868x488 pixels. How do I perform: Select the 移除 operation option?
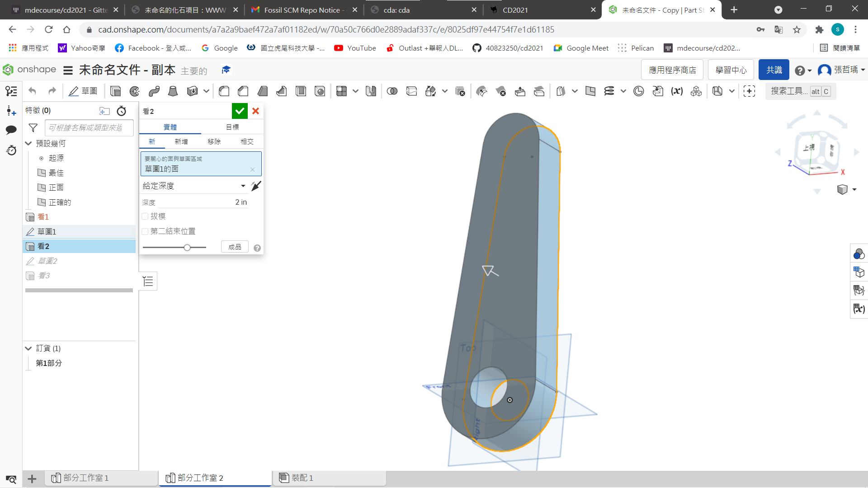pyautogui.click(x=214, y=142)
